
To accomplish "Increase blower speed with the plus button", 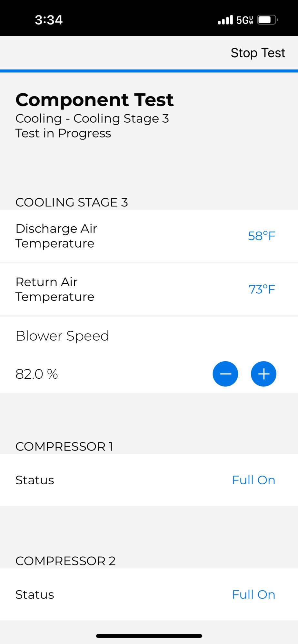I will (x=263, y=374).
